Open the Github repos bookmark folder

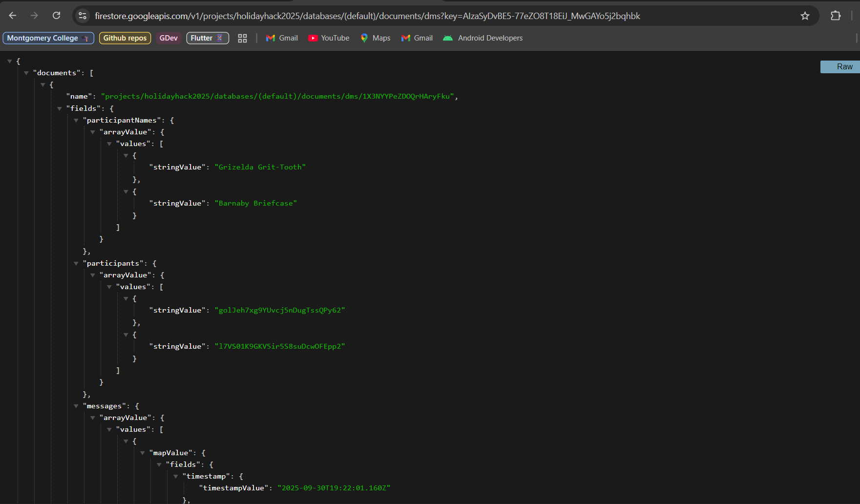(125, 38)
